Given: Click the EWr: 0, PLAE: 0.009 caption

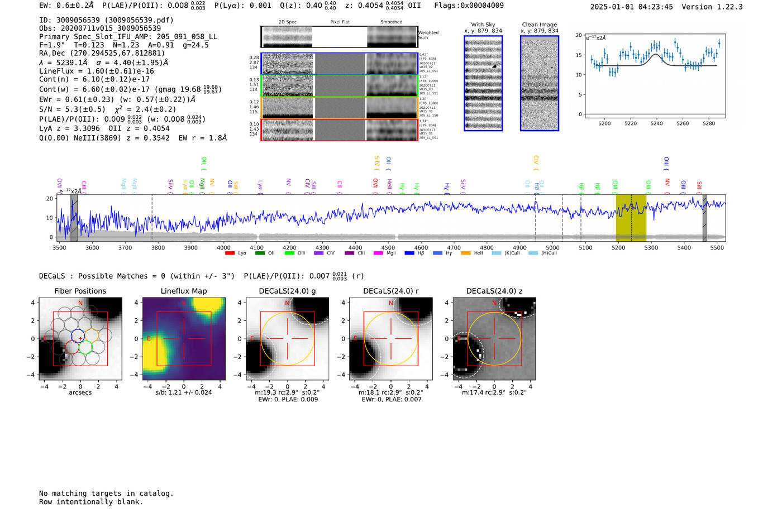Looking at the screenshot, I should pos(288,400).
